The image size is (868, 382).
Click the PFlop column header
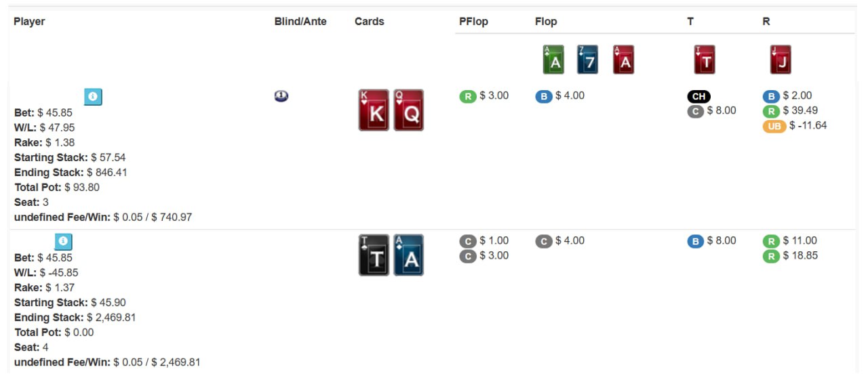[x=473, y=22]
